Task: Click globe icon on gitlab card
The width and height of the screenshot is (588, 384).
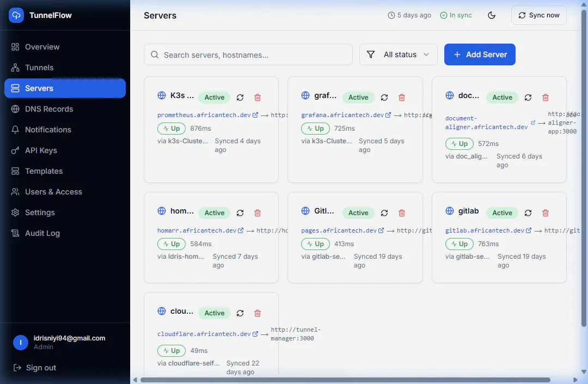Action: tap(450, 211)
